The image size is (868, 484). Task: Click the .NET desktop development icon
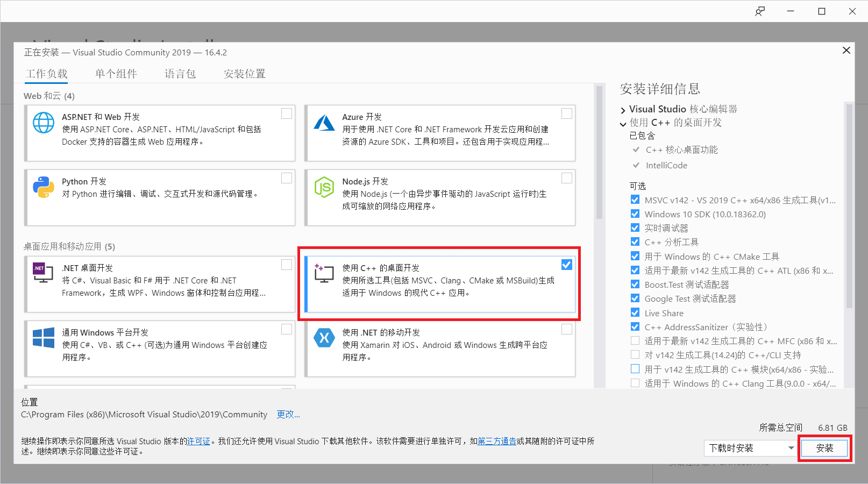point(44,273)
